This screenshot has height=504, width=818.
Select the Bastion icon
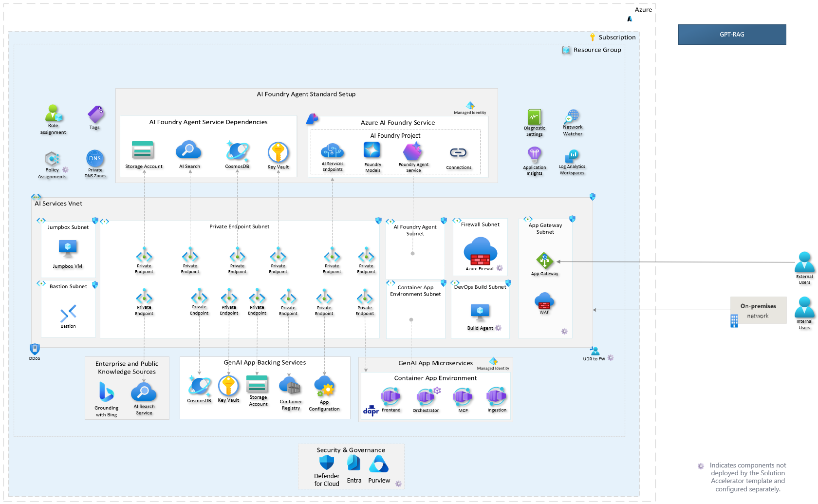click(68, 313)
